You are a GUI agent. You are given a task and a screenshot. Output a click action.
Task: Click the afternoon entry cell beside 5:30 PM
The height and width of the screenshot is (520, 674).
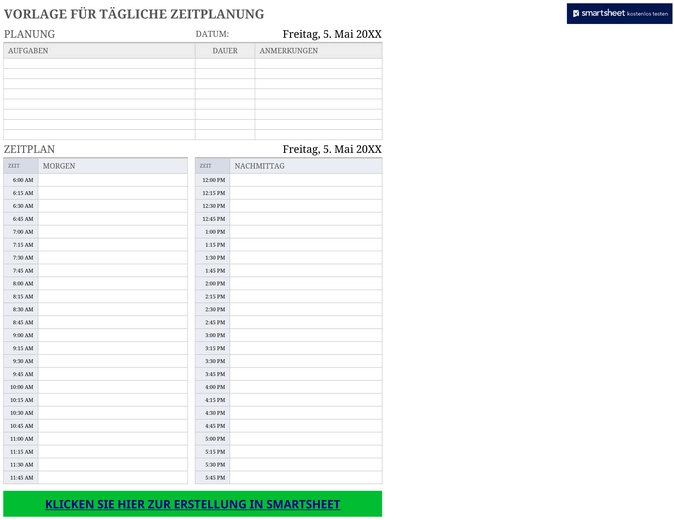pos(306,465)
